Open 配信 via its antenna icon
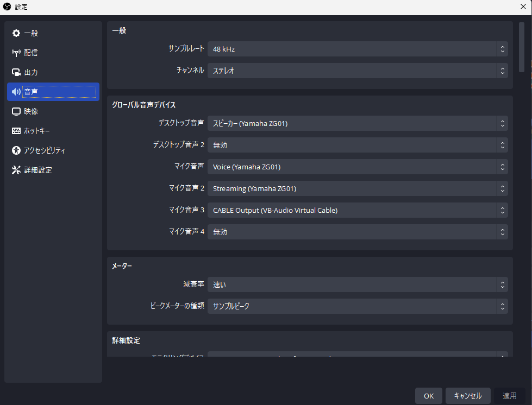Image resolution: width=532 pixels, height=405 pixels. (x=16, y=53)
